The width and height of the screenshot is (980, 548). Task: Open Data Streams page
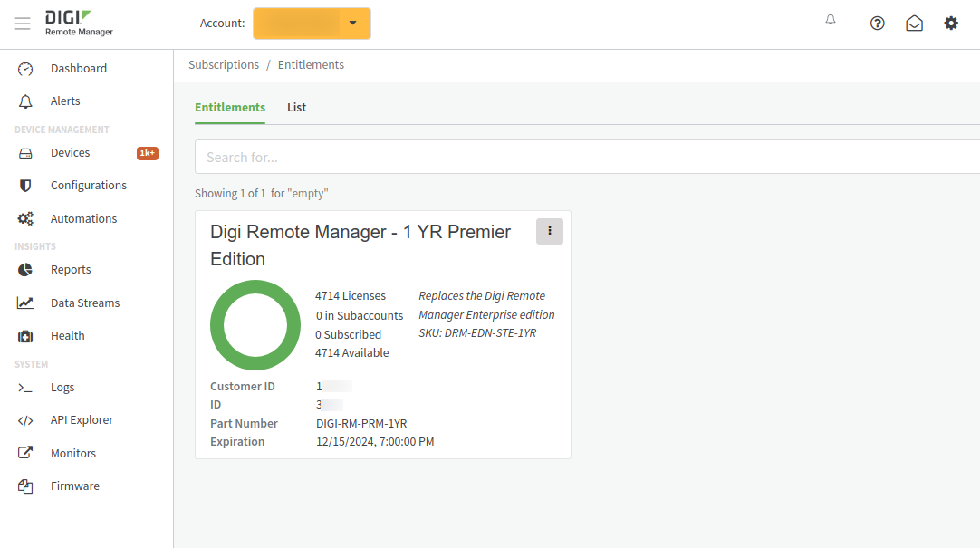(85, 303)
